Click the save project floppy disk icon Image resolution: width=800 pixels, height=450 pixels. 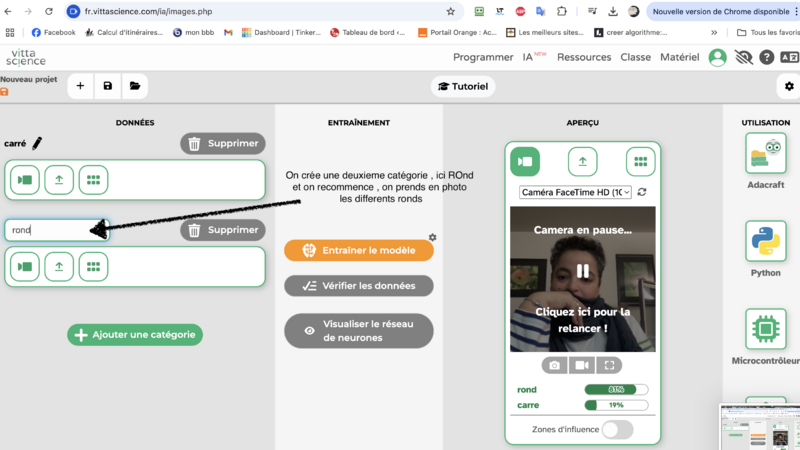point(108,86)
